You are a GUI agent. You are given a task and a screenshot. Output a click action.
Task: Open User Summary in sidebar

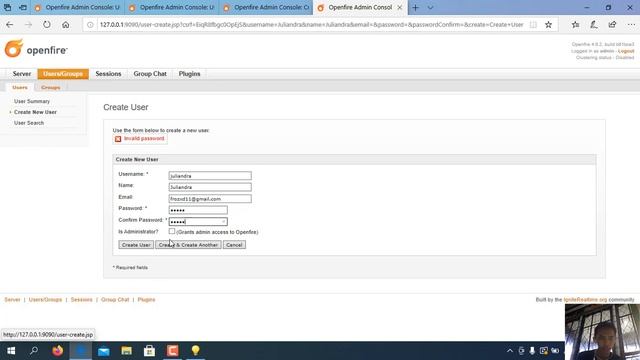click(32, 101)
